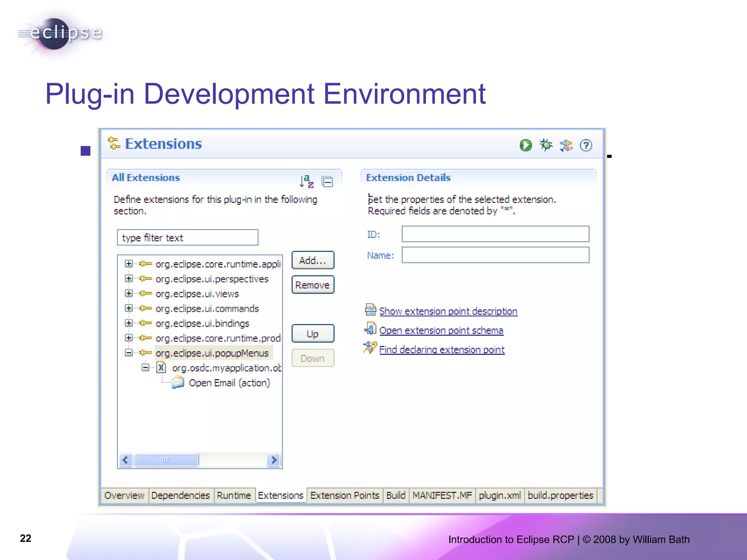Expand the org.eclipse.ui.bindings node
This screenshot has width=747, height=560.
pos(128,323)
